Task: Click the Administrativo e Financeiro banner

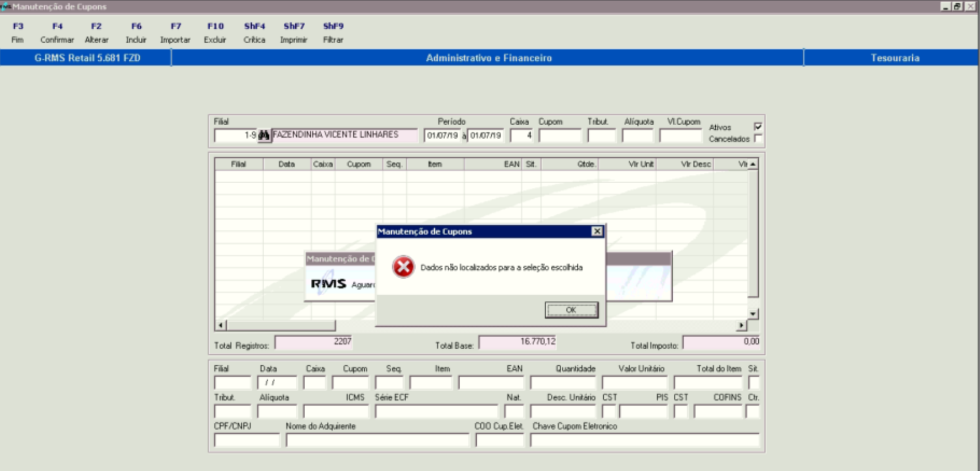Action: pyautogui.click(x=489, y=58)
